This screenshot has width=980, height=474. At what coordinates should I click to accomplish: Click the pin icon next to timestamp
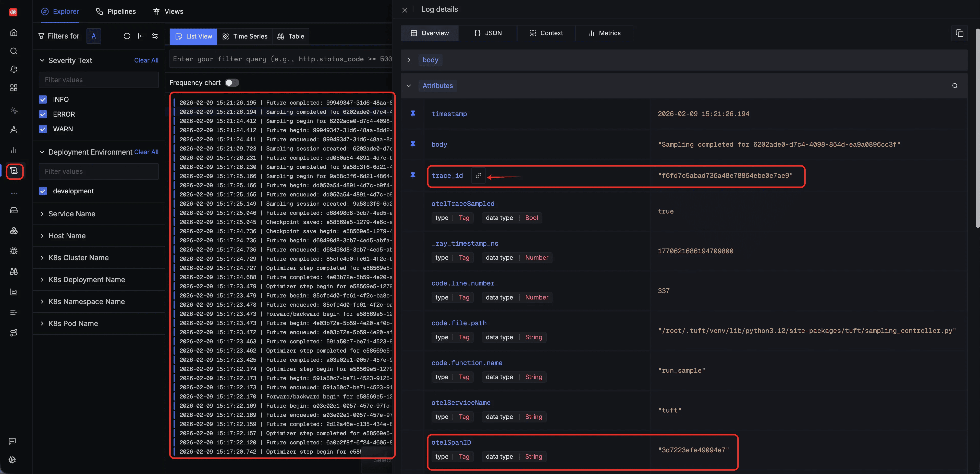[x=413, y=113]
